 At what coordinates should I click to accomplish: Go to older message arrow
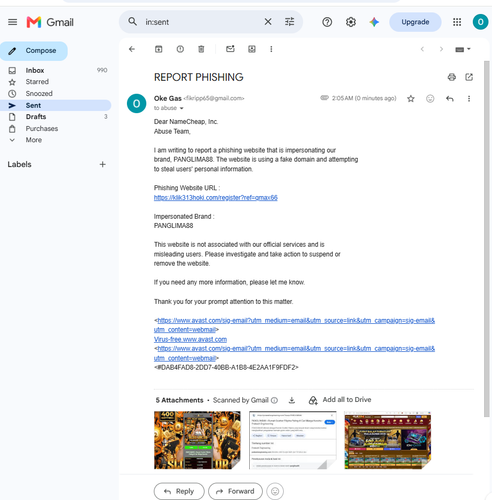click(x=441, y=49)
